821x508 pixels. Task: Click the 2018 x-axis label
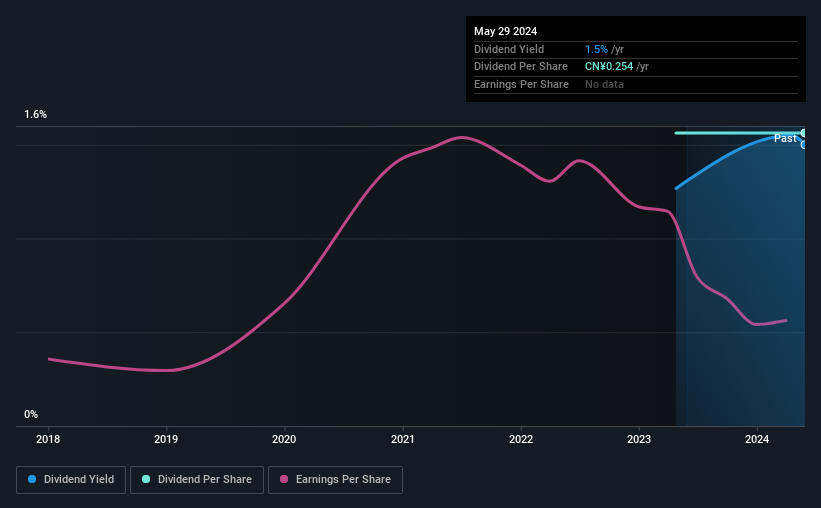click(x=48, y=439)
